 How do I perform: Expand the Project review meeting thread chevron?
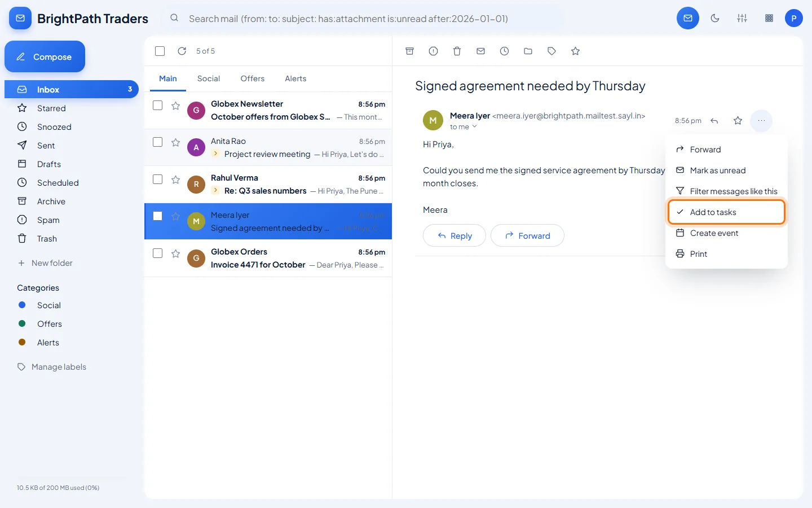pos(215,154)
